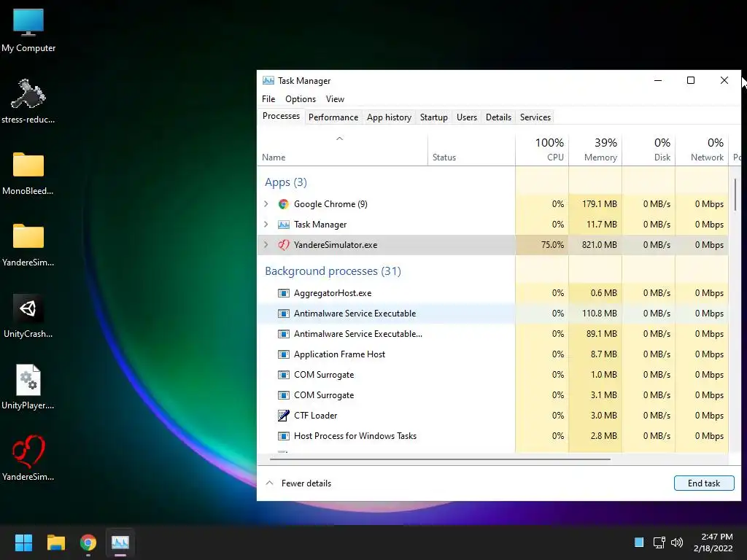Click the Google Chrome icon in process list
747x560 pixels.
coord(284,204)
